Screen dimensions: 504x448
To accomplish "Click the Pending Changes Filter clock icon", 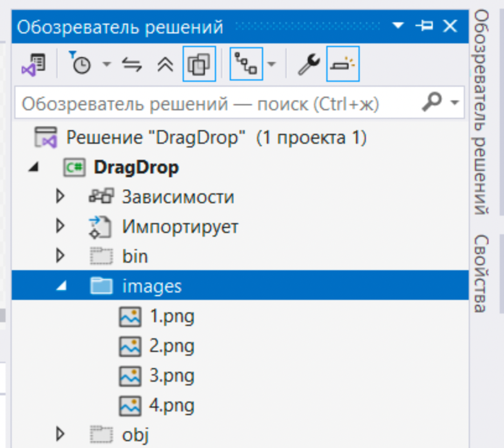I will coord(80,64).
